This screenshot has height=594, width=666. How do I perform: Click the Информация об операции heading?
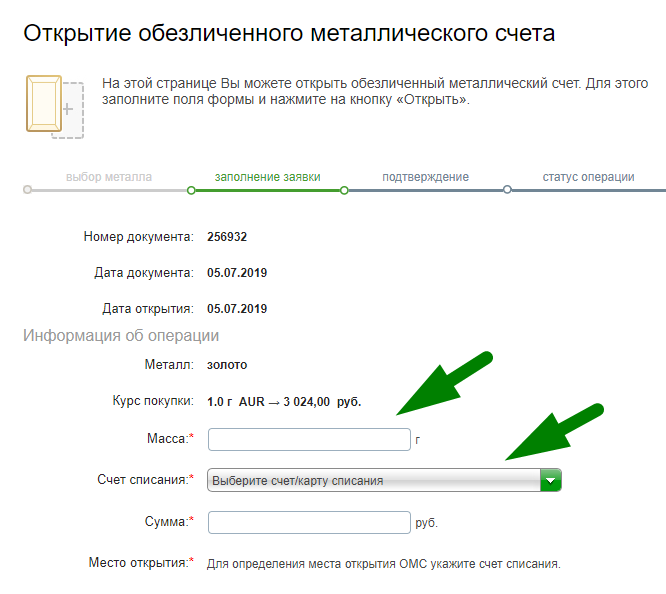[x=121, y=336]
